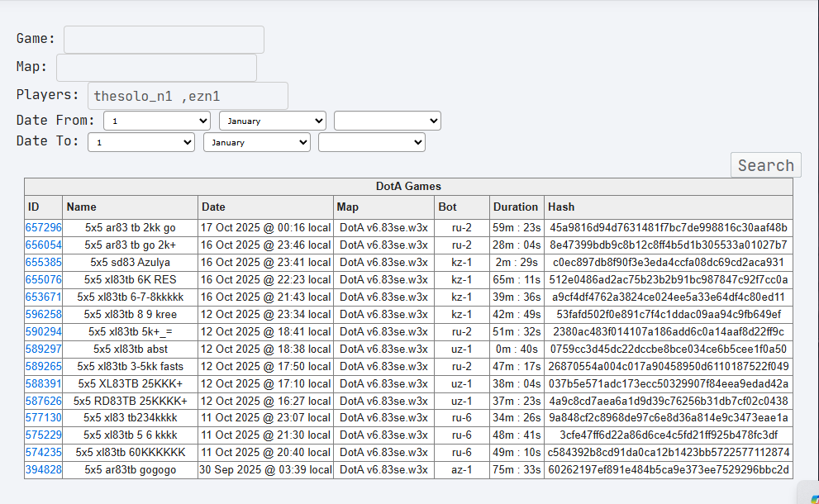Select name '5x5 XL83TB 25KKK+'
This screenshot has height=504, width=819.
click(x=130, y=384)
